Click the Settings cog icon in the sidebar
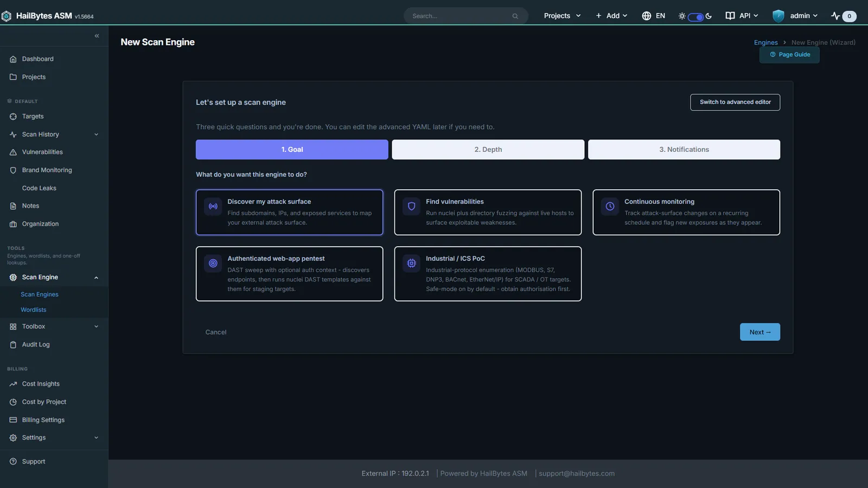Viewport: 868px width, 488px height. click(x=13, y=438)
